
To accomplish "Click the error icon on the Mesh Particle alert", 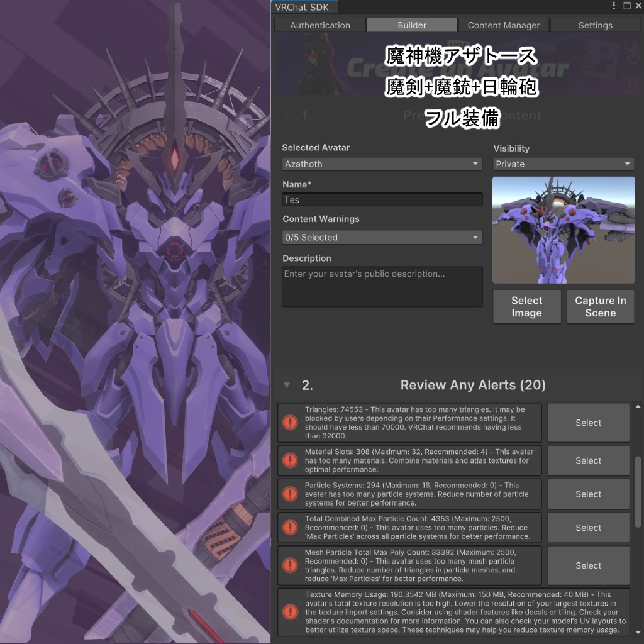I will point(290,565).
